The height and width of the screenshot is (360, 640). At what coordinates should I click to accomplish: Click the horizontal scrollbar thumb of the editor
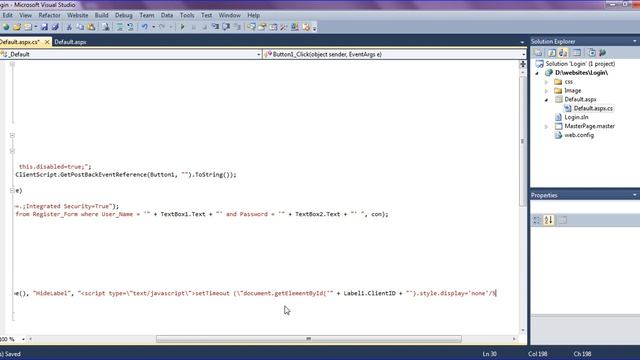[309, 339]
